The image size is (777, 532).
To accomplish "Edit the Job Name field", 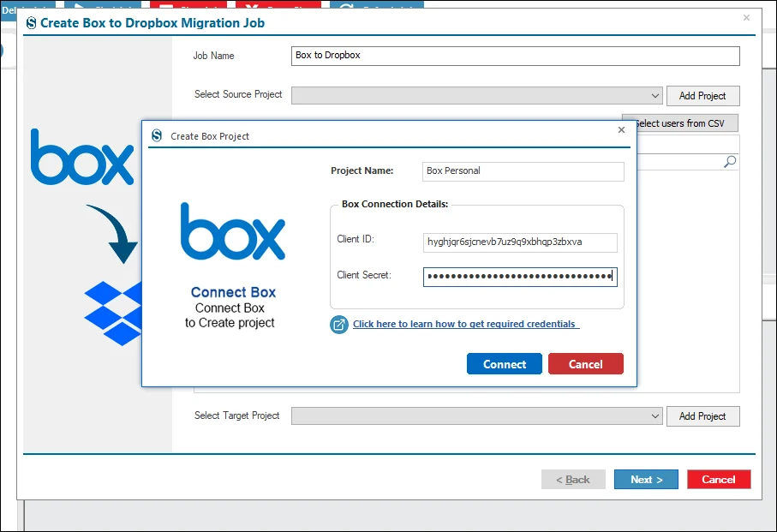I will tap(516, 56).
